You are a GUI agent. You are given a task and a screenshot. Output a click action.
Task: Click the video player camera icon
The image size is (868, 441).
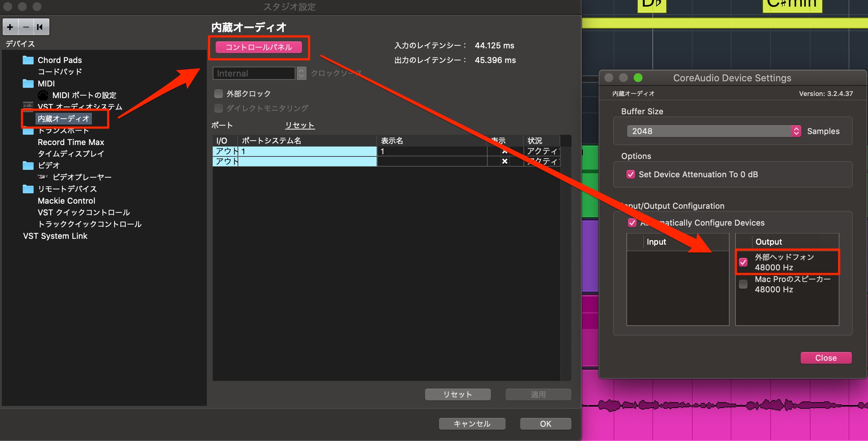(x=43, y=177)
